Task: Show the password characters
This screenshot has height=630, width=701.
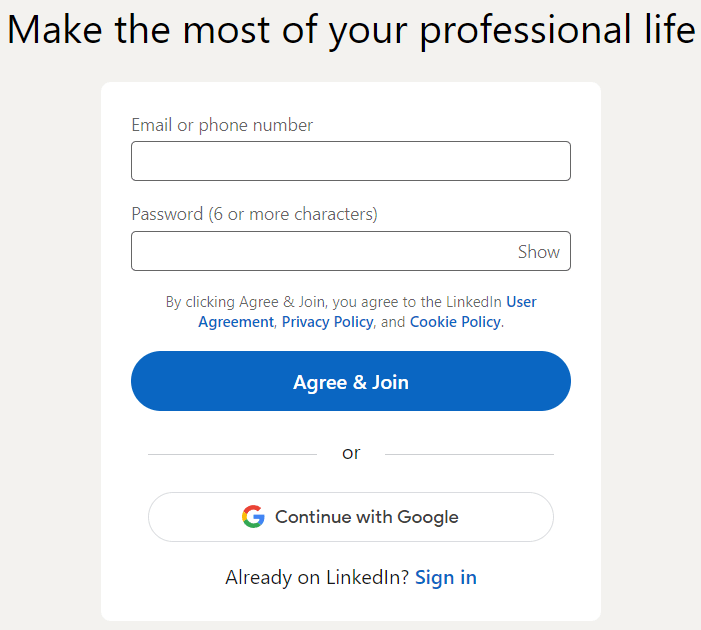Action: point(539,252)
